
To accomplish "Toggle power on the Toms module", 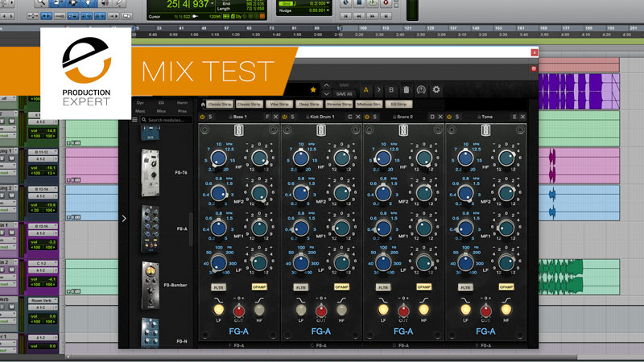I will click(x=449, y=117).
